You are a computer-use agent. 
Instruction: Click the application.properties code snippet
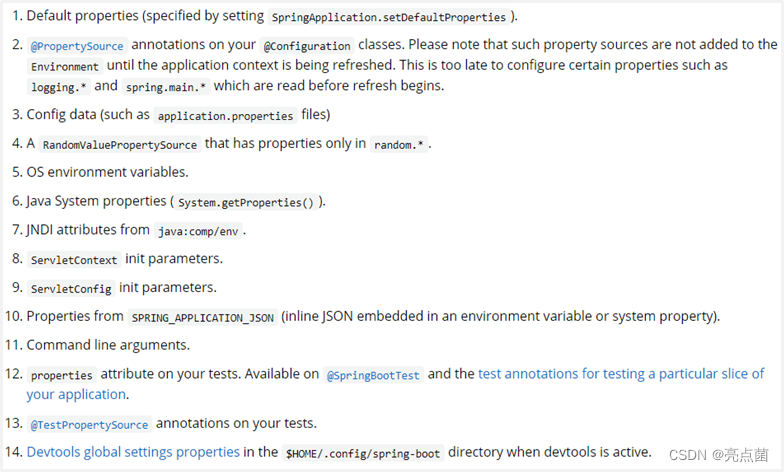(226, 116)
